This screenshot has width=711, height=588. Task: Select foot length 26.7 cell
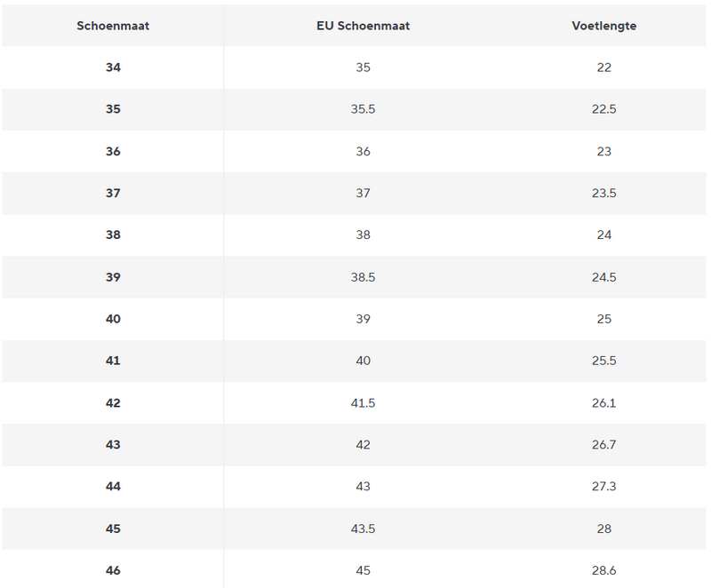click(x=604, y=444)
